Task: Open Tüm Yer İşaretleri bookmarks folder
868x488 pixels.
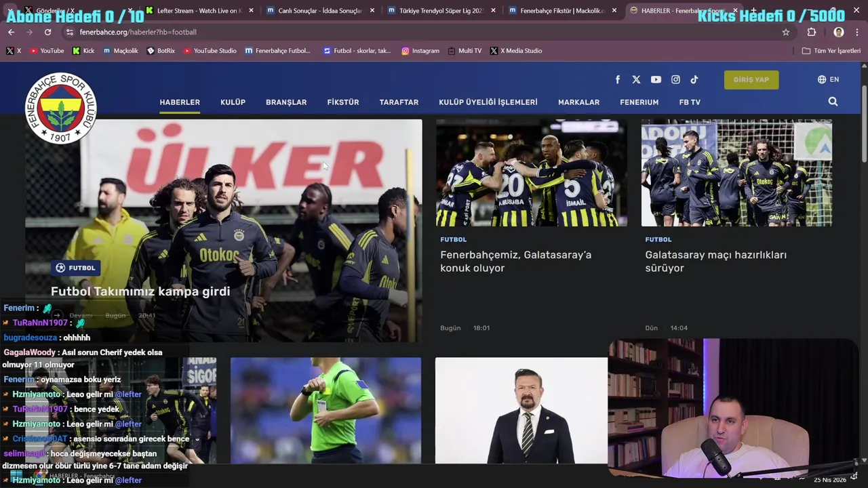Action: click(x=831, y=51)
